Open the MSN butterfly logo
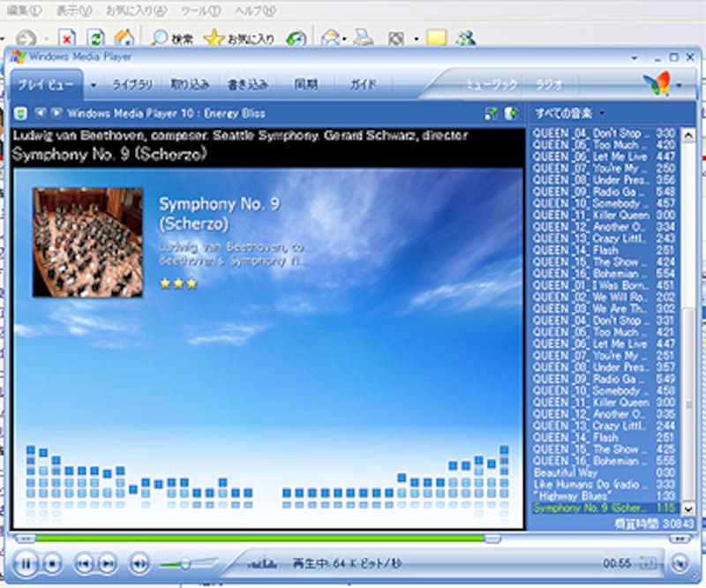Screen dimensions: 706x588 pos(657,84)
